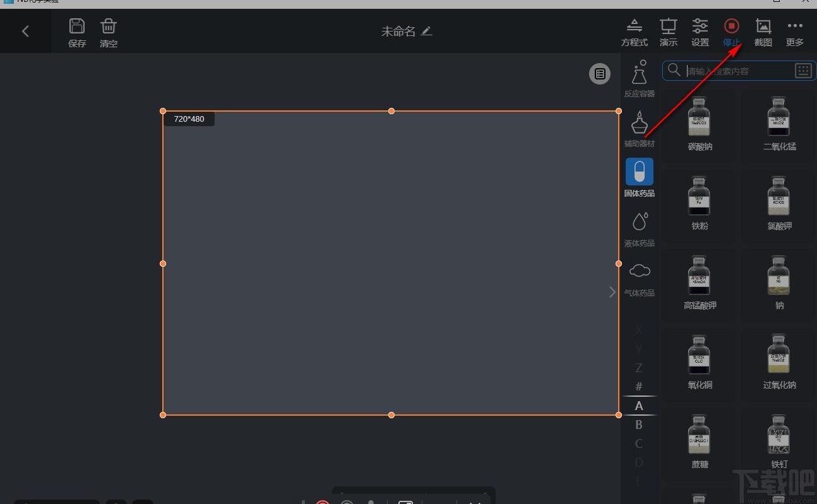
Task: Switch to the 反应容器 category
Action: 640,79
